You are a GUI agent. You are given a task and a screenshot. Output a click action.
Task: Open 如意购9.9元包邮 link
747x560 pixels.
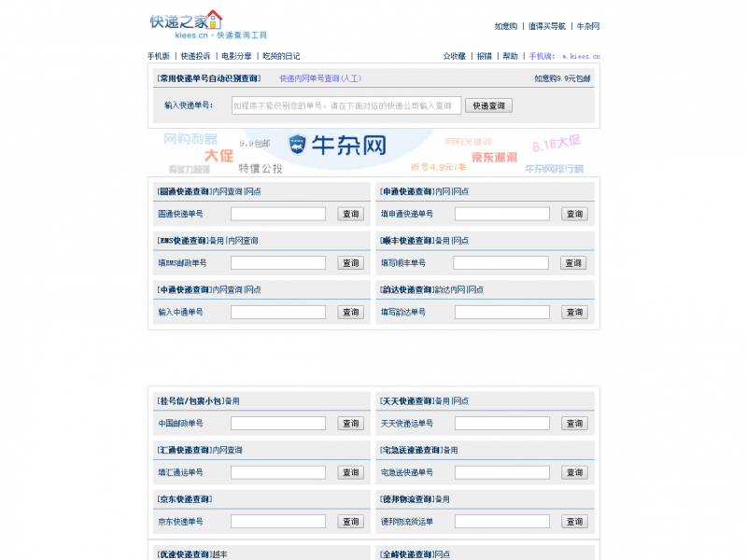[x=562, y=78]
